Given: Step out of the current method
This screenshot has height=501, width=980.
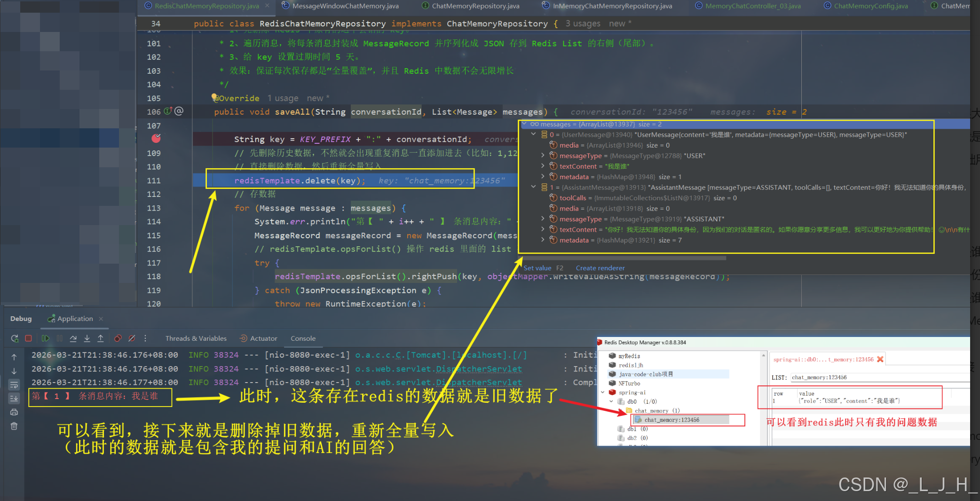Looking at the screenshot, I should (101, 338).
